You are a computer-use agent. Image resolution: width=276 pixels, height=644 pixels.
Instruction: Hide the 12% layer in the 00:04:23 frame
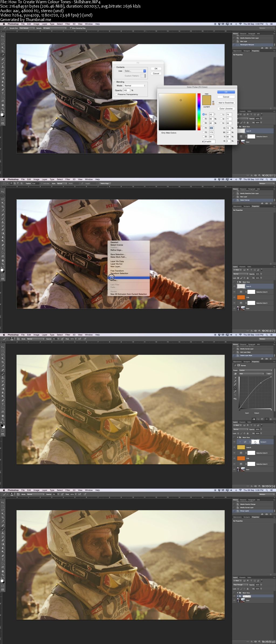(x=234, y=297)
